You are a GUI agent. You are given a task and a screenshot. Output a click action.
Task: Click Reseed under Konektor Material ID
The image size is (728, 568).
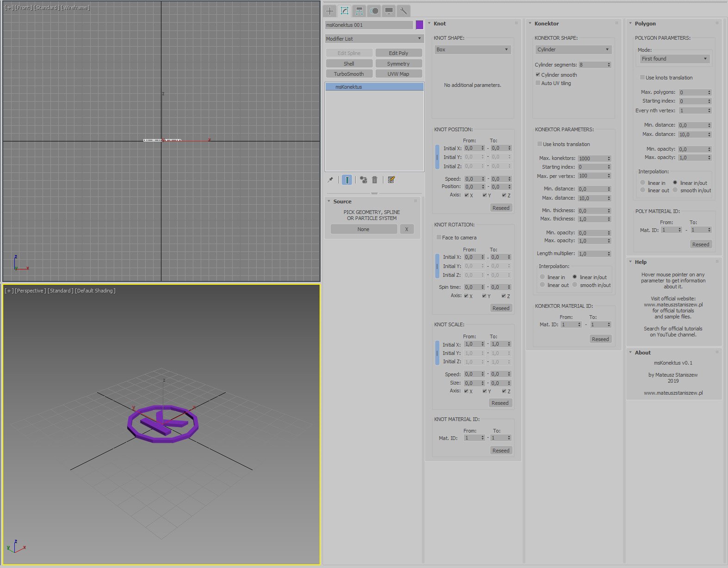(x=600, y=339)
